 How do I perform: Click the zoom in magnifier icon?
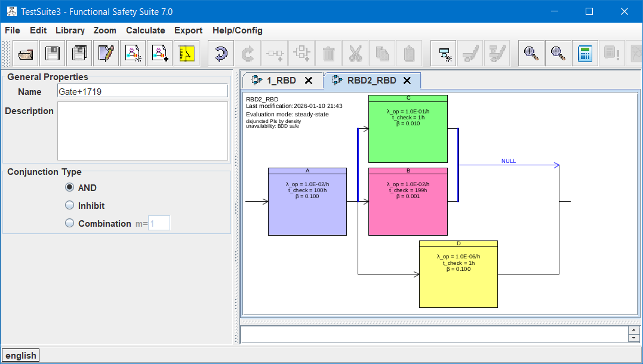(x=531, y=54)
